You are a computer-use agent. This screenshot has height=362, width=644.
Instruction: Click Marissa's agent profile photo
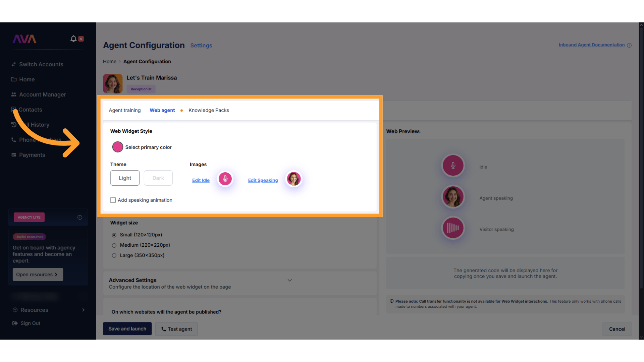tap(113, 83)
